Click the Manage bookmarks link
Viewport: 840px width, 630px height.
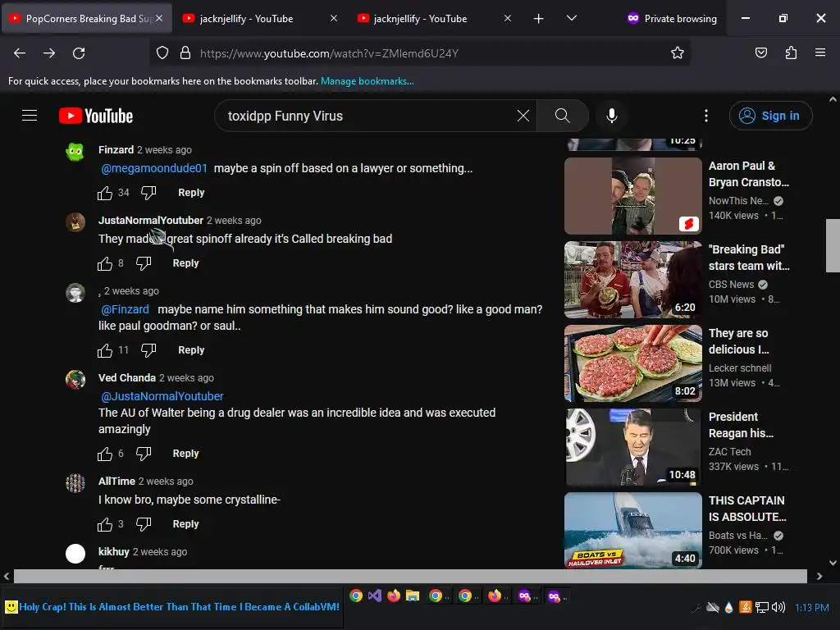(367, 81)
